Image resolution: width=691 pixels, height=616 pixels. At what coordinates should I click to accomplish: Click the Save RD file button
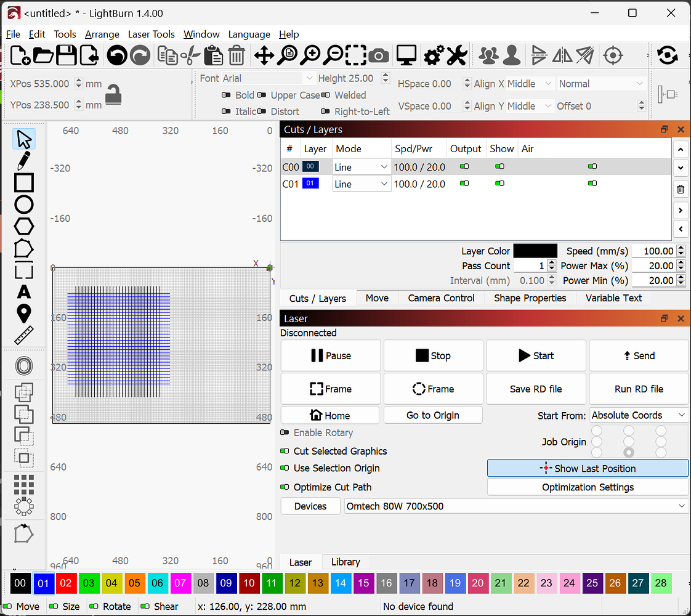click(536, 389)
